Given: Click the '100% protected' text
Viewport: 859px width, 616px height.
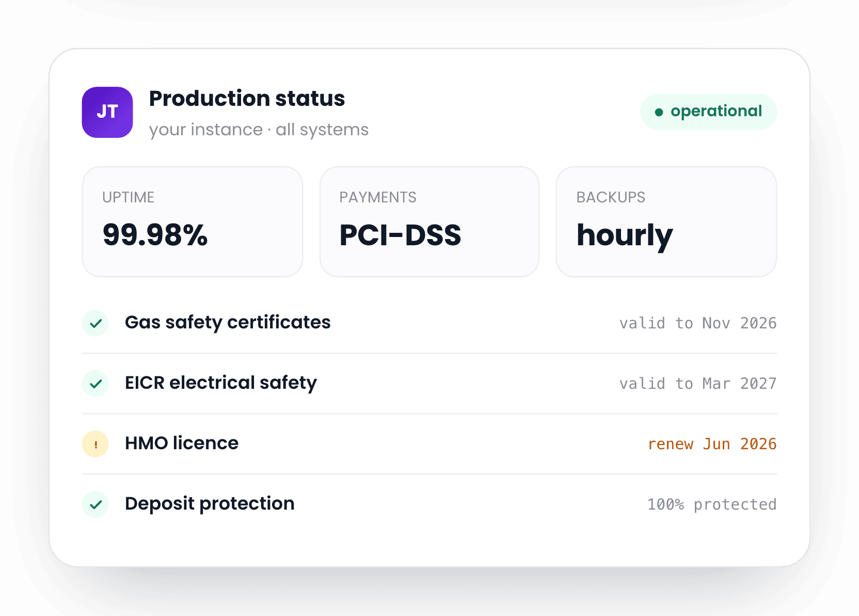Looking at the screenshot, I should pyautogui.click(x=712, y=504).
